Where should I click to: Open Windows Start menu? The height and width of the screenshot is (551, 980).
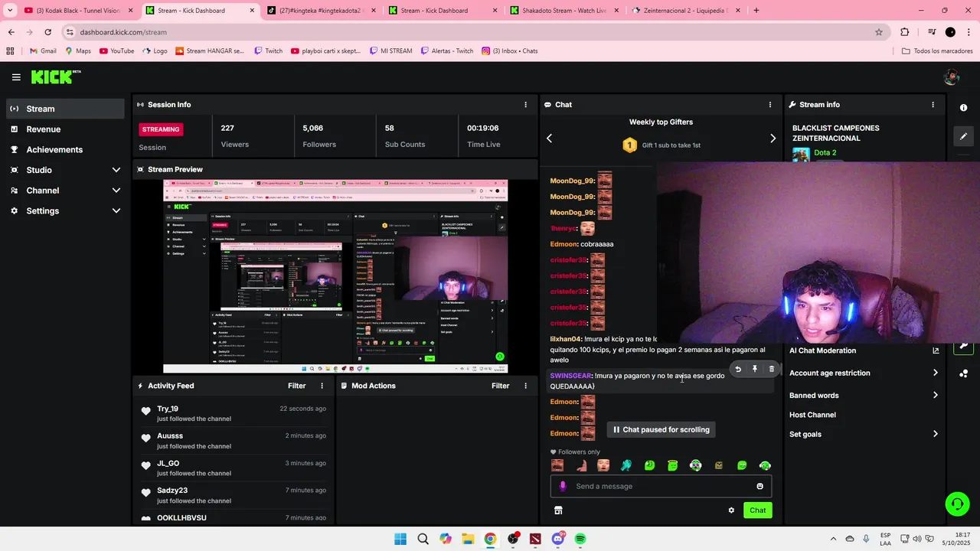pyautogui.click(x=400, y=539)
